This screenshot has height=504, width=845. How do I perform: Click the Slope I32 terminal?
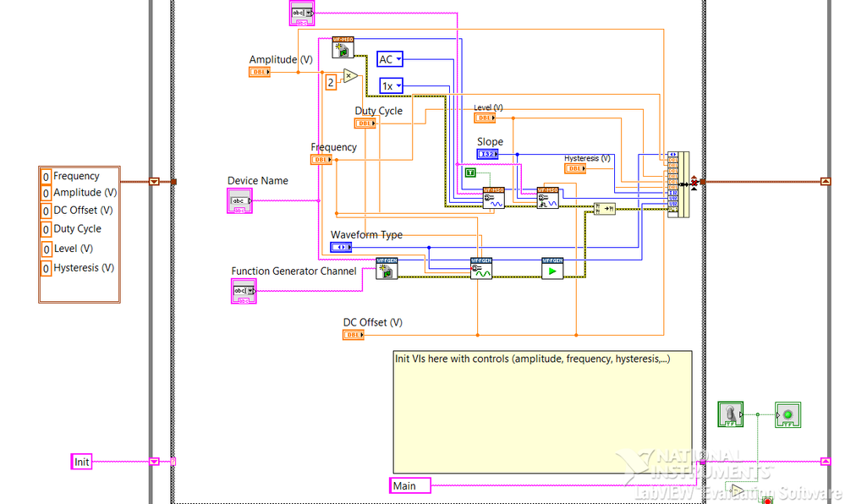[x=487, y=154]
